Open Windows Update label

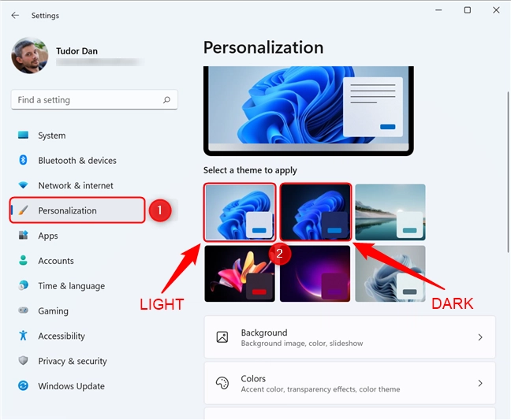[72, 386]
